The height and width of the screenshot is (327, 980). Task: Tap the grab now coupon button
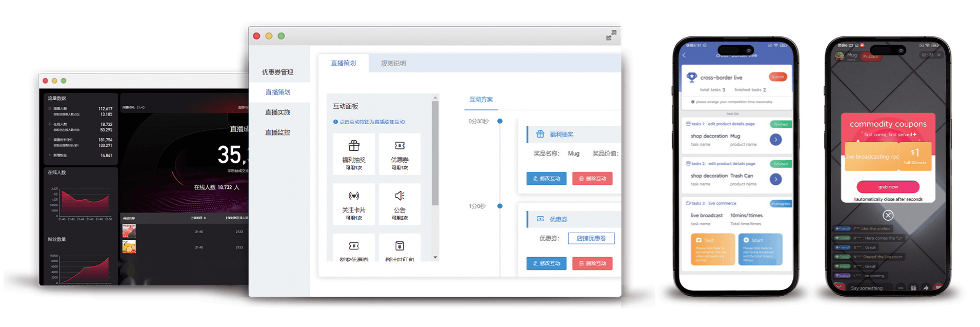pos(888,187)
